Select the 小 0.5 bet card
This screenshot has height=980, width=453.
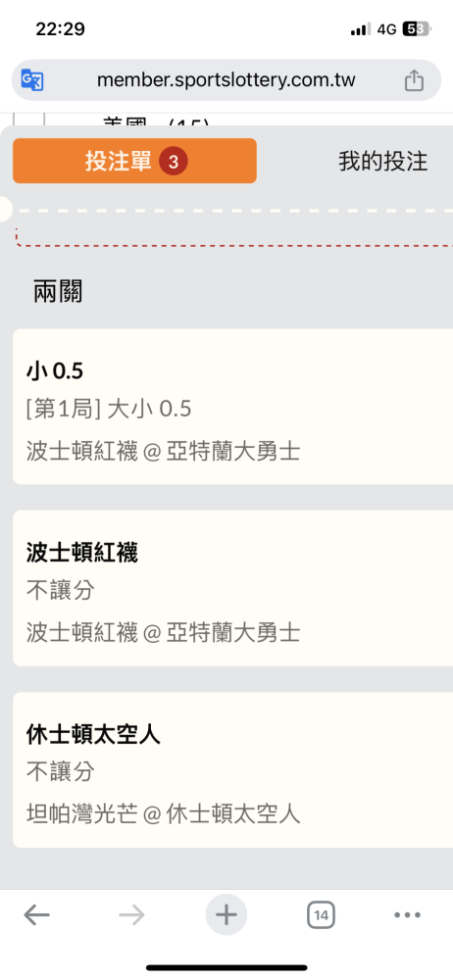[232, 407]
